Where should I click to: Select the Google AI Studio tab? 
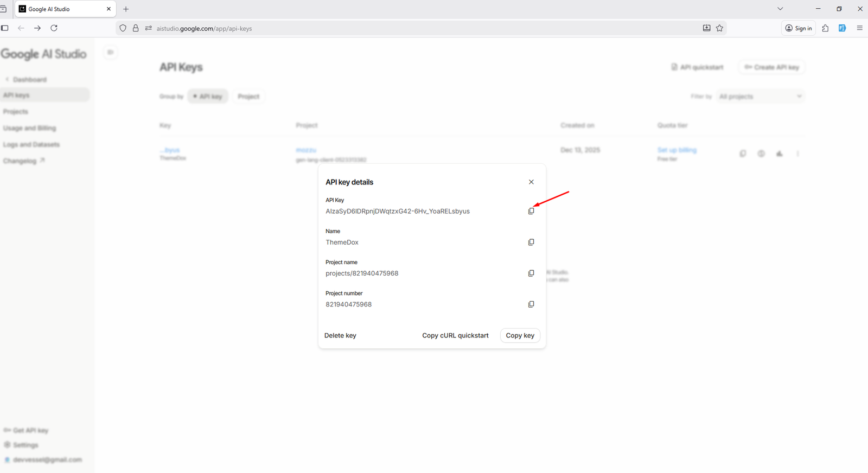tap(65, 9)
